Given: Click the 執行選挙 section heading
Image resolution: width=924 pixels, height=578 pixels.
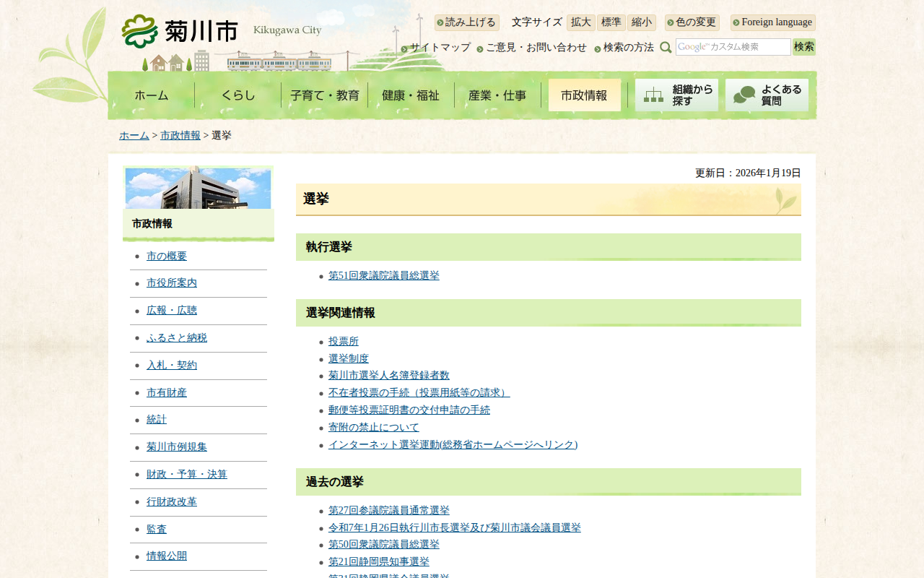Looking at the screenshot, I should 549,247.
